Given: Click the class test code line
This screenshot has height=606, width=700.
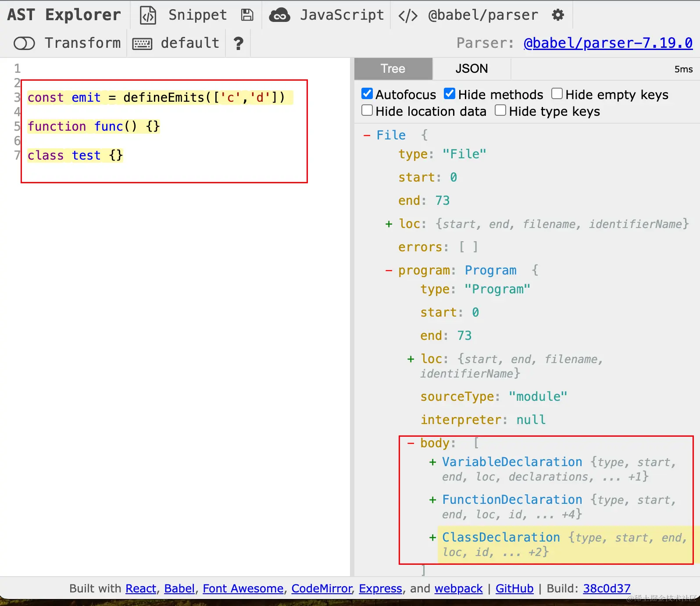Looking at the screenshot, I should (75, 155).
